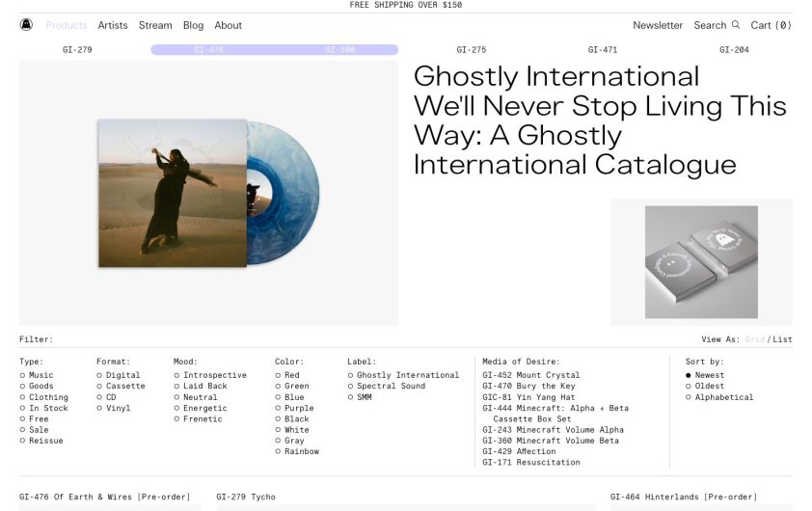This screenshot has height=511, width=812.
Task: Choose the Laid Back mood filter
Action: point(201,386)
